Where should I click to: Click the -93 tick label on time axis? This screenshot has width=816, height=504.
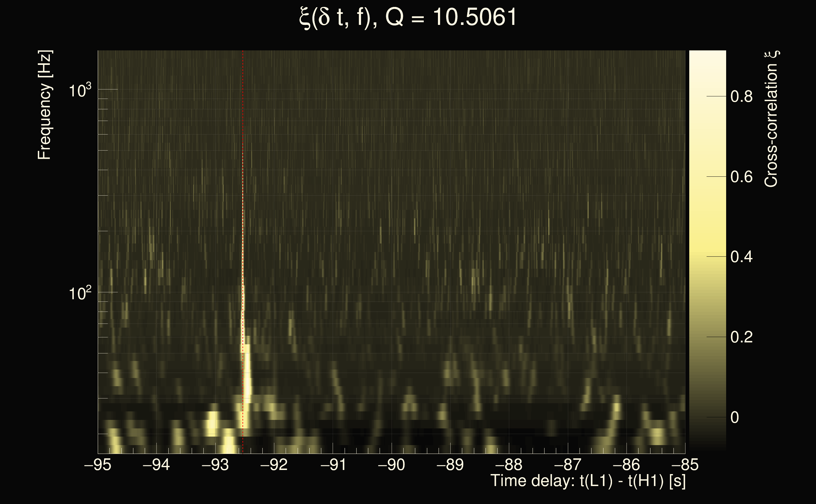coord(215,465)
